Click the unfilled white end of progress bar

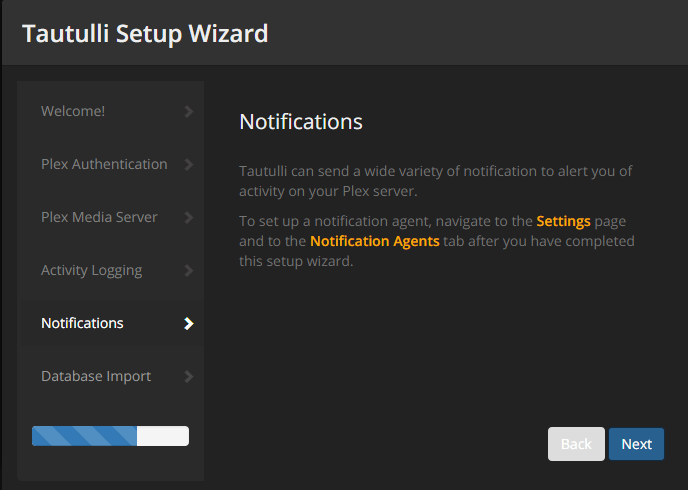163,436
